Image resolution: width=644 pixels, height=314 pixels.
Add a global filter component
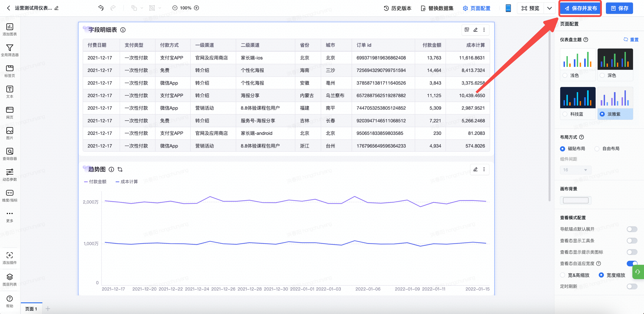[9, 50]
